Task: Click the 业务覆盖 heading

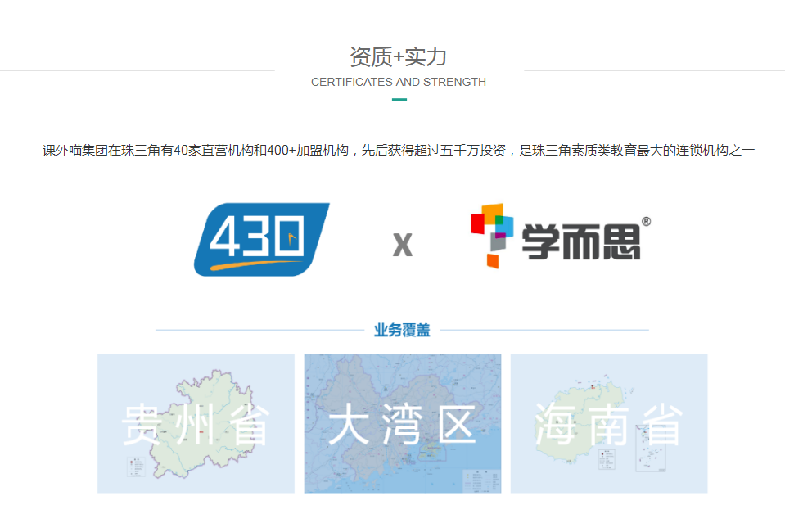Action: click(402, 331)
